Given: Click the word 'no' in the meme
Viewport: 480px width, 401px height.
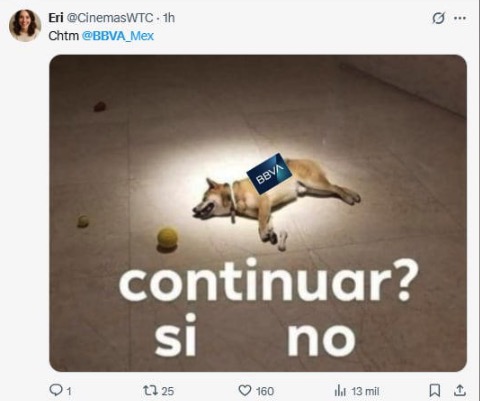Looking at the screenshot, I should pos(322,339).
